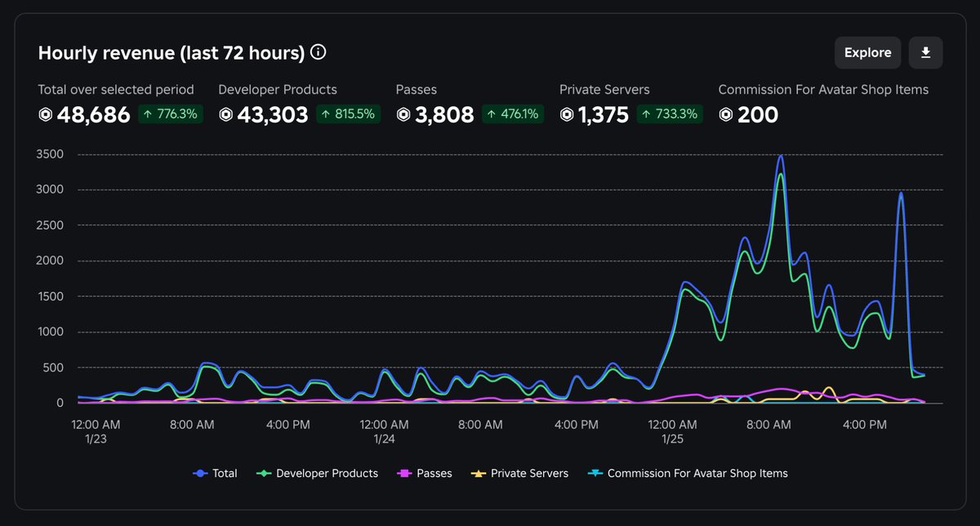Click the 815.5% increase badge
Screen dimensions: 980x526
(349, 114)
